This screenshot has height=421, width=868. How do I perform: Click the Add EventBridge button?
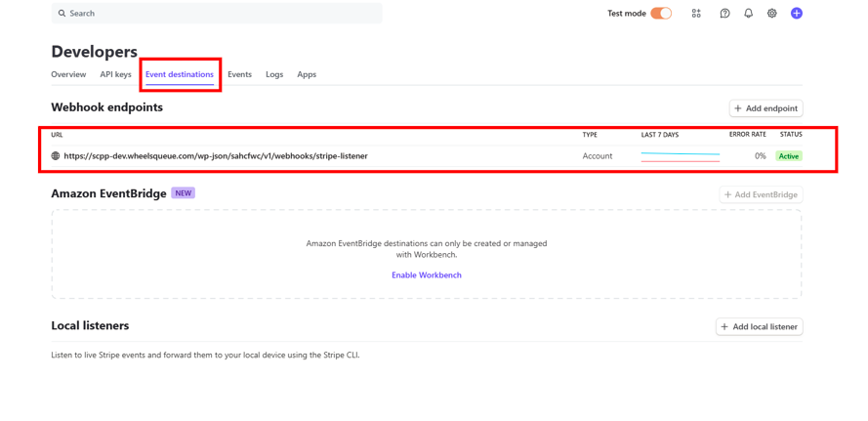[761, 195]
